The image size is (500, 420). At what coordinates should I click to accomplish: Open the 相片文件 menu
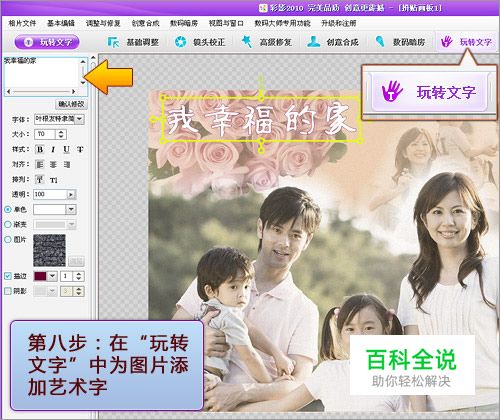22,23
